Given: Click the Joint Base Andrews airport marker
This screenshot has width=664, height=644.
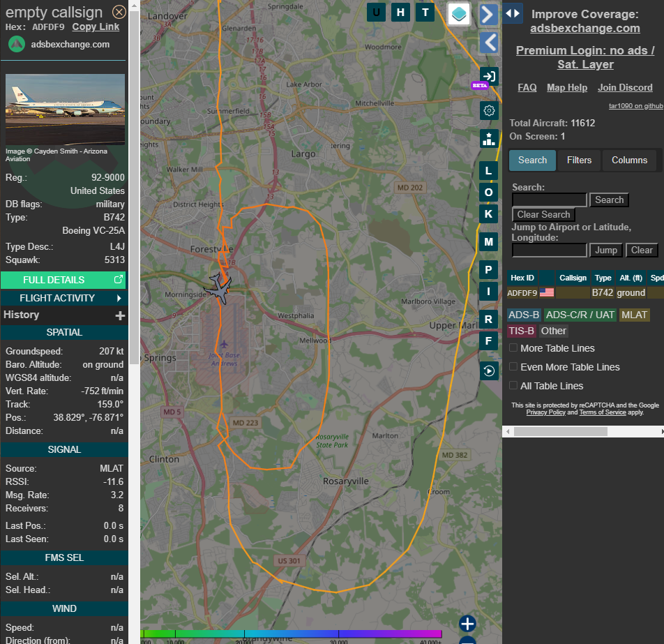Looking at the screenshot, I should [224, 344].
